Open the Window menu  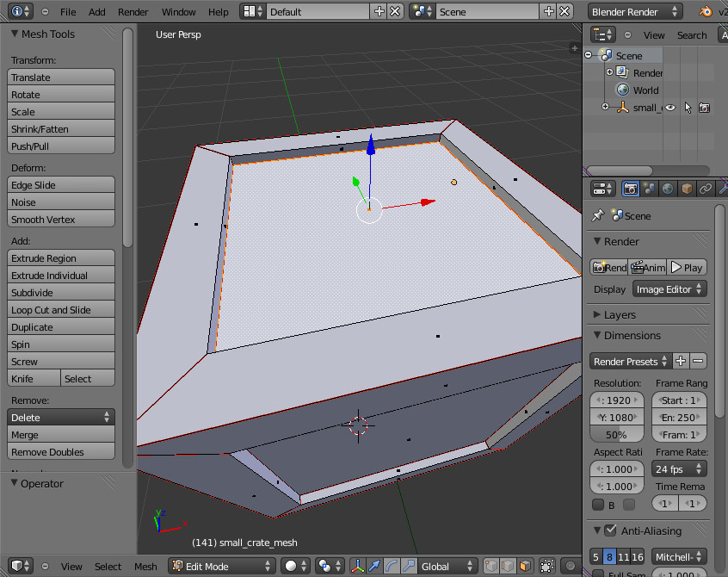click(x=178, y=11)
